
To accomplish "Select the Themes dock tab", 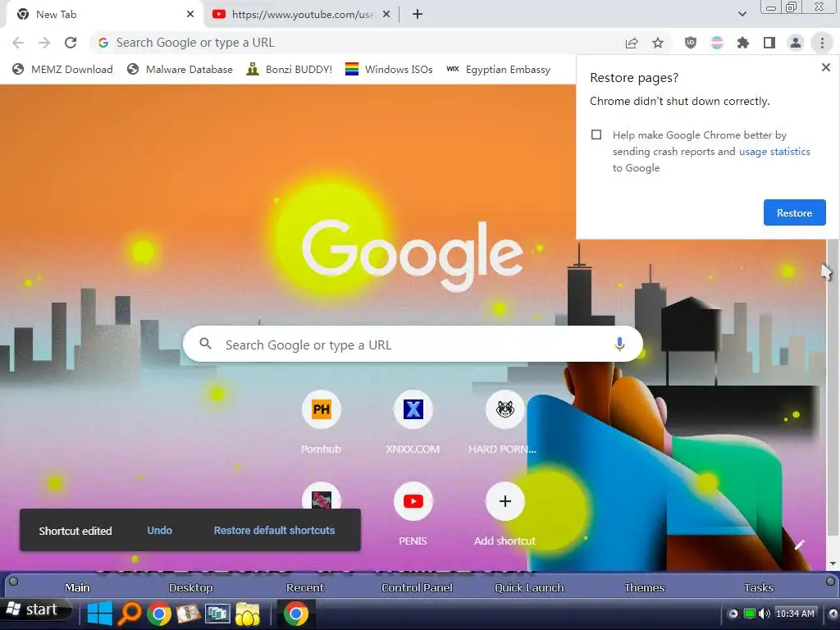I will tap(645, 587).
